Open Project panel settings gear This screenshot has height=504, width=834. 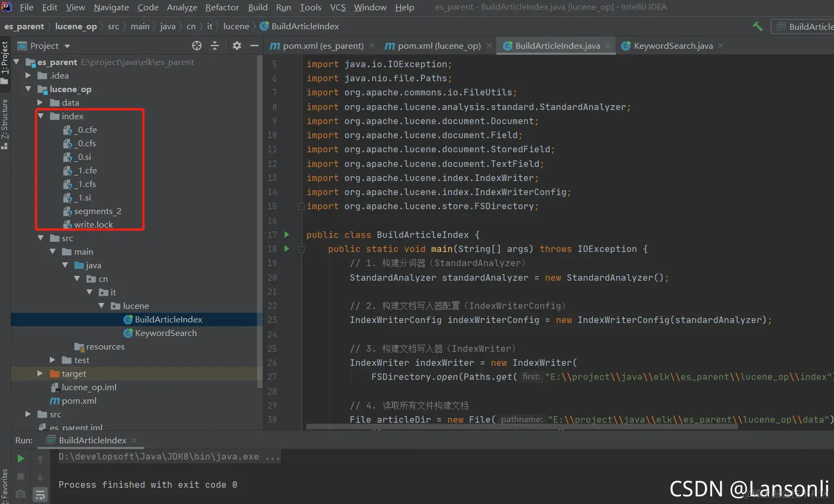tap(237, 46)
